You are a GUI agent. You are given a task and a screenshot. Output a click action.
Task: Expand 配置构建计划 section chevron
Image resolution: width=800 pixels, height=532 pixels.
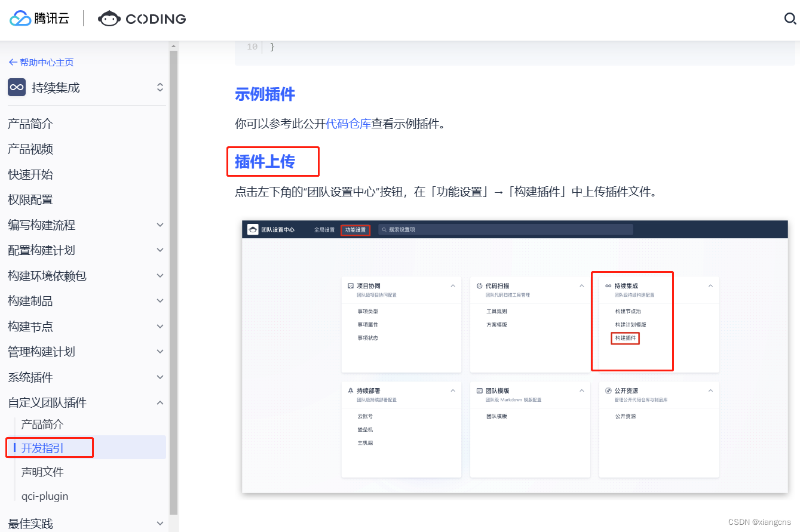click(x=160, y=250)
